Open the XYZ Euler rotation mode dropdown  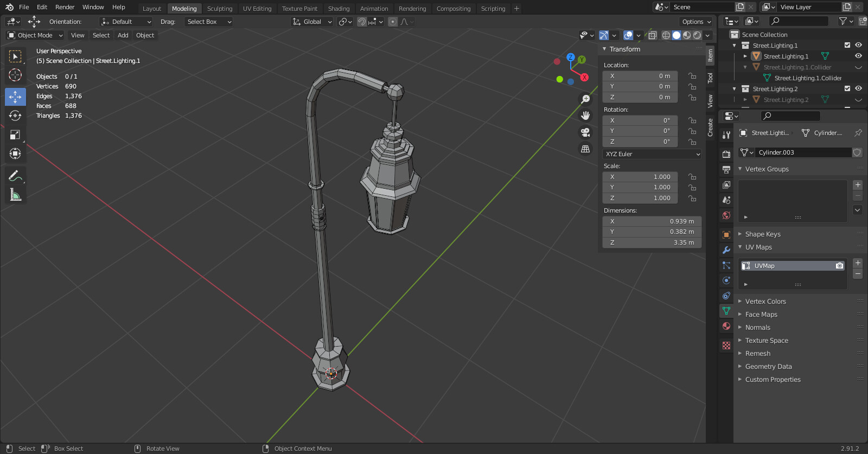click(x=652, y=154)
